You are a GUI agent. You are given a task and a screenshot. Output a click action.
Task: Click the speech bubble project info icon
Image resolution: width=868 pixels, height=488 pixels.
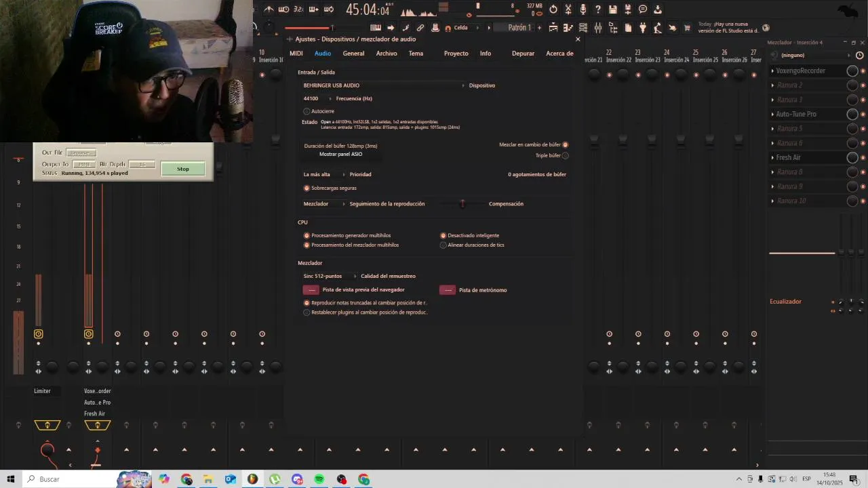click(x=643, y=9)
